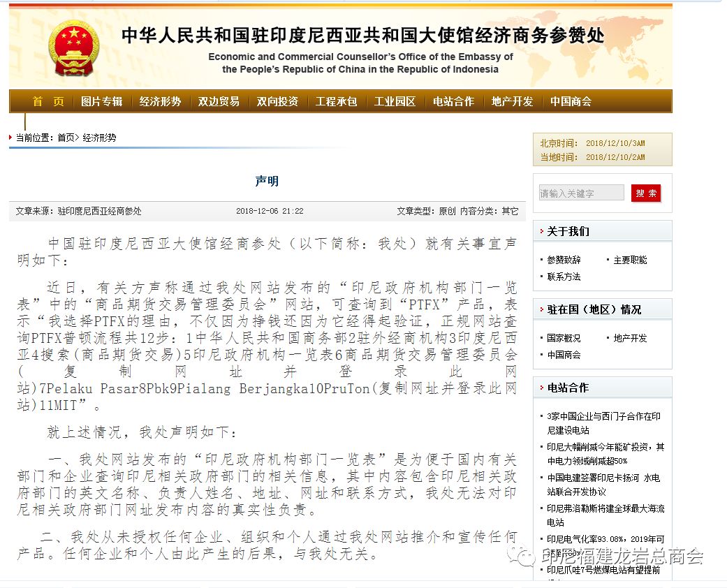Select 中国商会 in the navigation bar
727x588 pixels.
[571, 101]
